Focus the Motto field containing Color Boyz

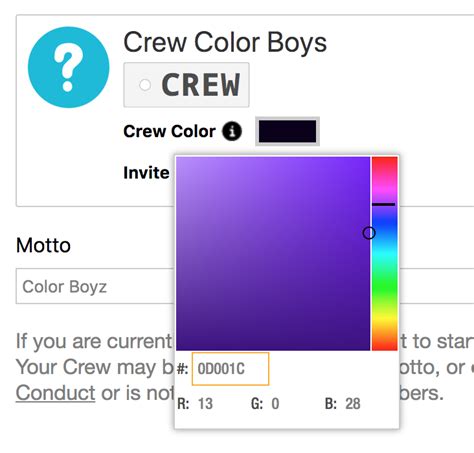coord(245,286)
